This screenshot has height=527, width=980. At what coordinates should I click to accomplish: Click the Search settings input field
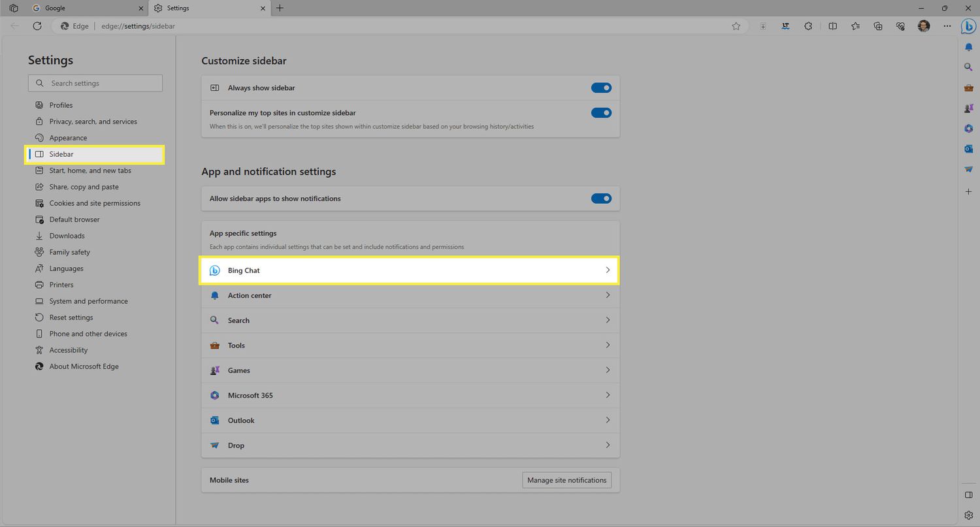point(95,83)
